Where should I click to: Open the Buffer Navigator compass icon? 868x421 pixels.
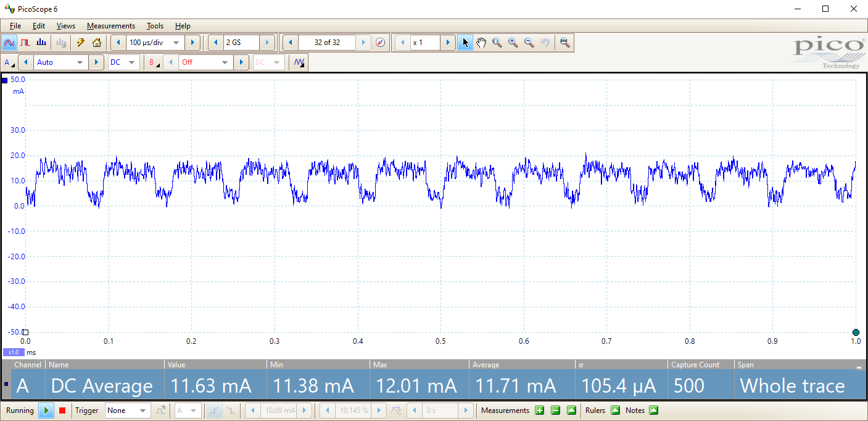point(381,43)
